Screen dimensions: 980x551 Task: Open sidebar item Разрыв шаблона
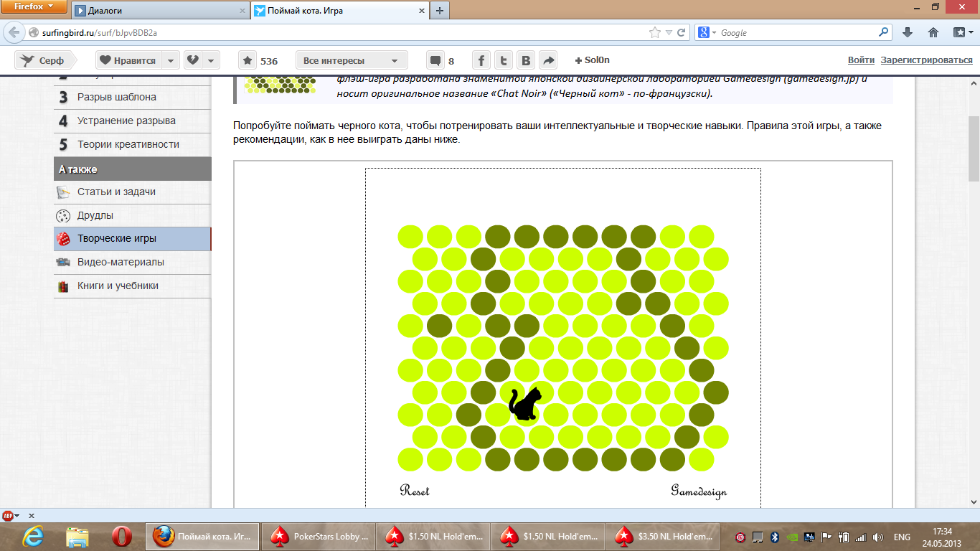[x=133, y=97]
